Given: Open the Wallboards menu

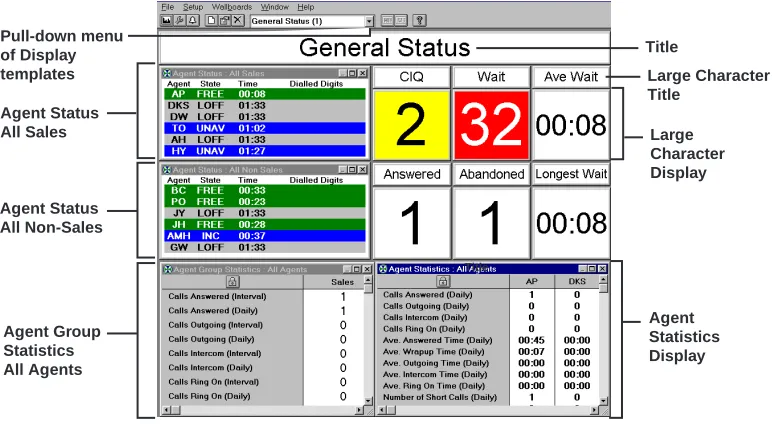Looking at the screenshot, I should [x=232, y=7].
